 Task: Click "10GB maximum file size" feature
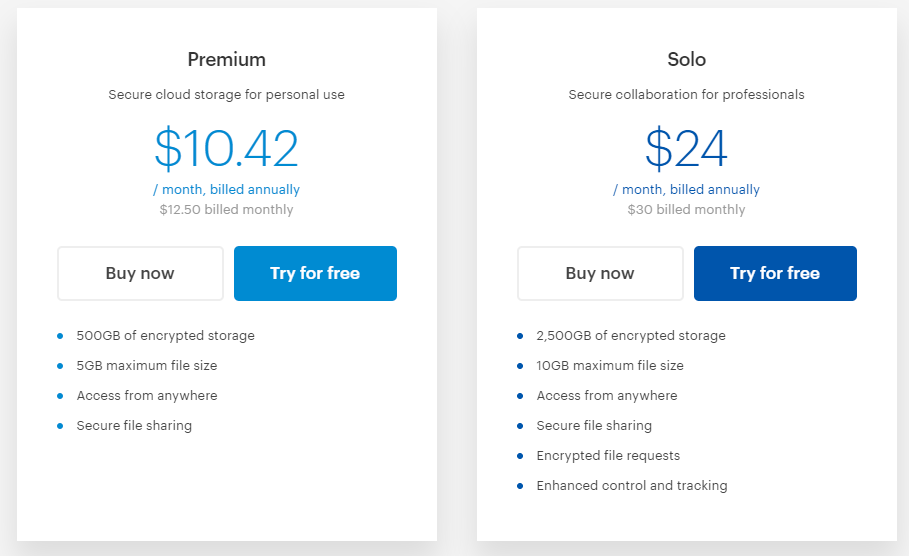610,365
